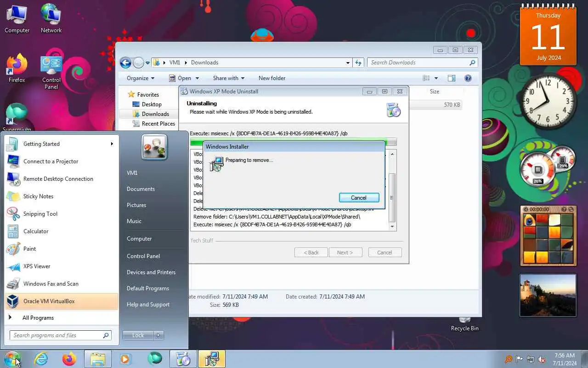Launch Internet Explorer from taskbar
Screen dimensions: 588x368
(x=41, y=359)
